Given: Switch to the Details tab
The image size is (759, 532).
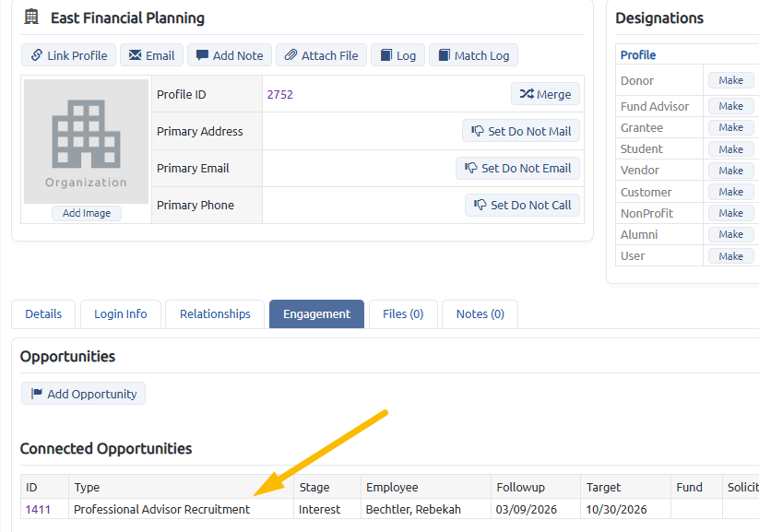Looking at the screenshot, I should 43,314.
